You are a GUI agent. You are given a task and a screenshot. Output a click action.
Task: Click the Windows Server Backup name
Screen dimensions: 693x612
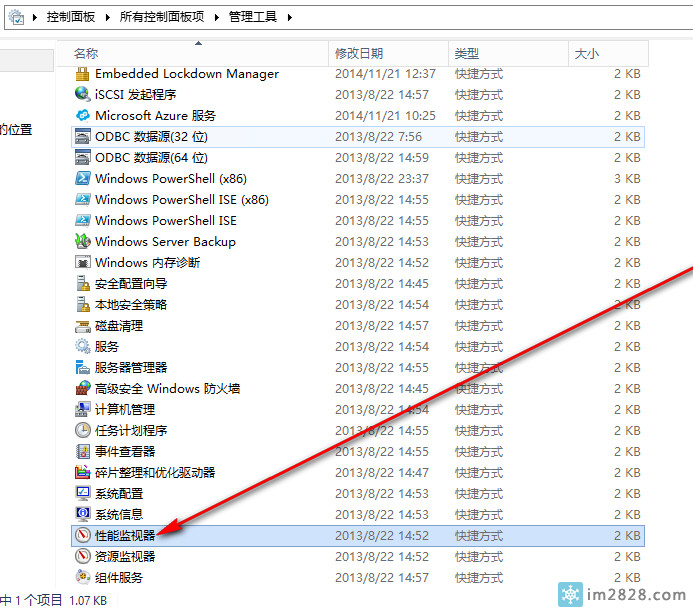click(x=165, y=241)
